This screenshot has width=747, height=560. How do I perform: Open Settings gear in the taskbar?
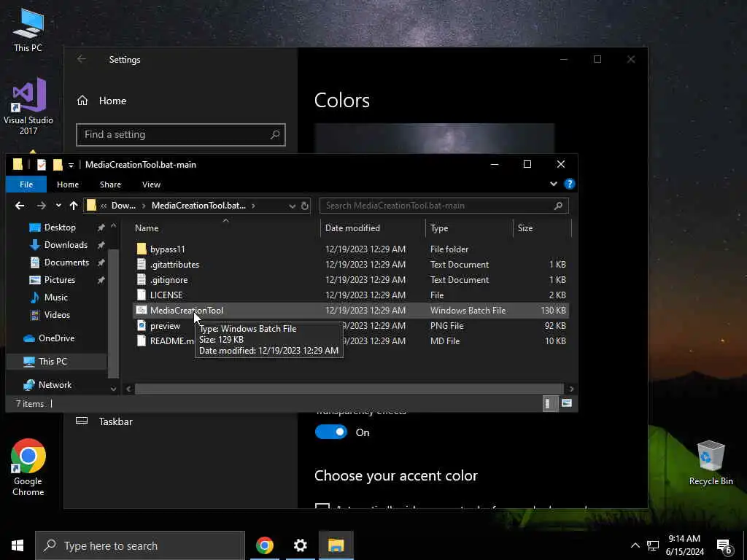[x=300, y=545]
